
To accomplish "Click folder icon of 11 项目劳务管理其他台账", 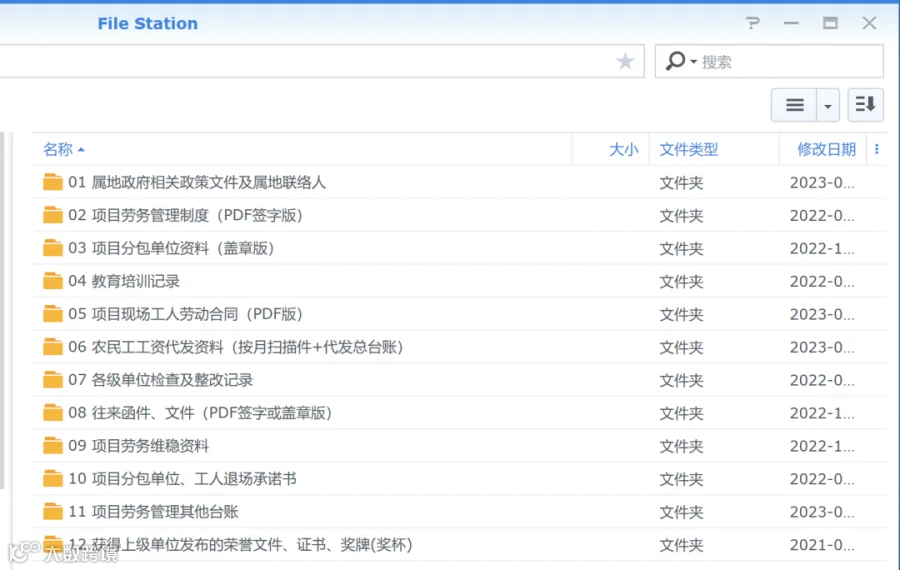I will pyautogui.click(x=53, y=511).
